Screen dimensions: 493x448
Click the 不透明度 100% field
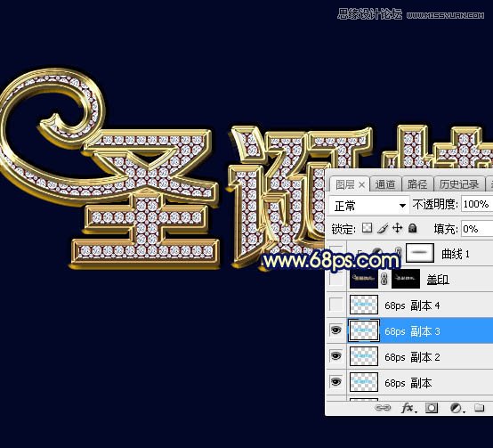[x=477, y=205]
